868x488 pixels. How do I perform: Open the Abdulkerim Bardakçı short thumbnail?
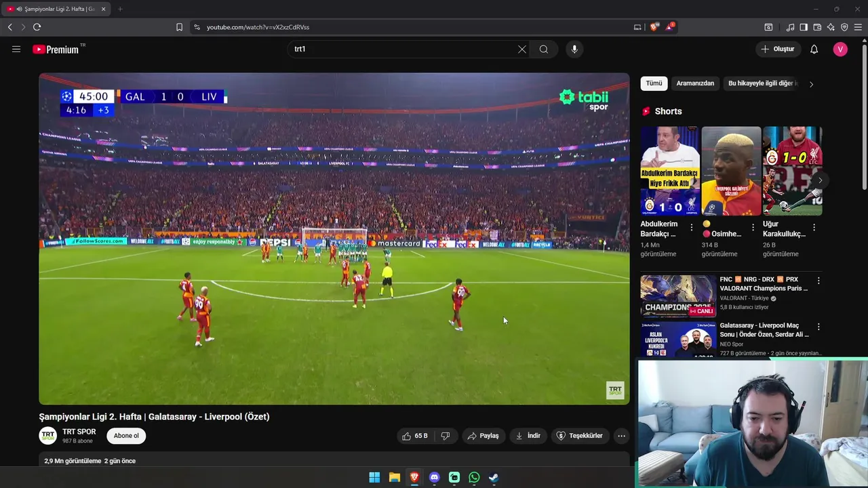[x=670, y=171]
